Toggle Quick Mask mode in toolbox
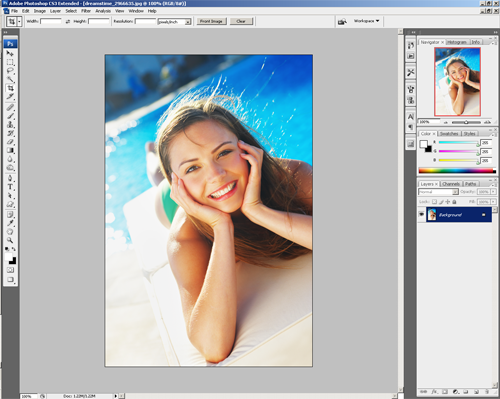The width and height of the screenshot is (500, 399). (10, 270)
